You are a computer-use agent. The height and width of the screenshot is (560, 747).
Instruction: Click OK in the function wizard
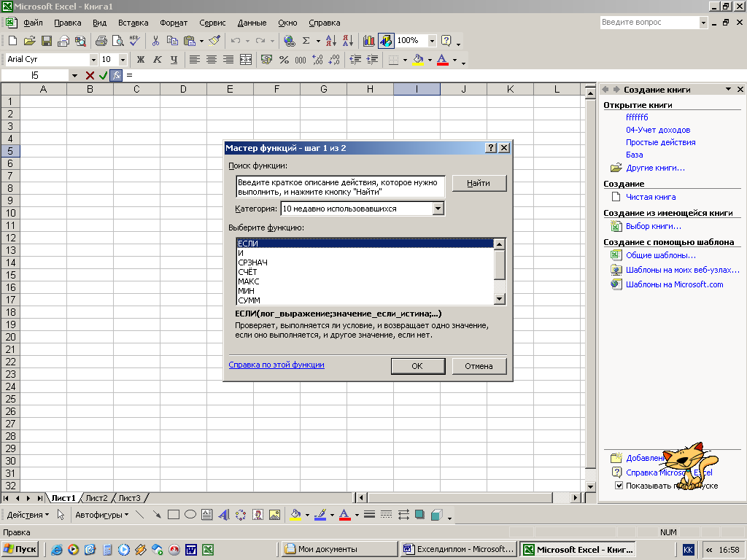[417, 366]
